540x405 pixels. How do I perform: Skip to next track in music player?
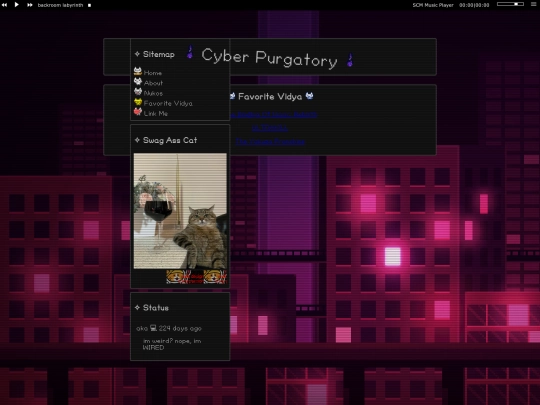pos(30,5)
